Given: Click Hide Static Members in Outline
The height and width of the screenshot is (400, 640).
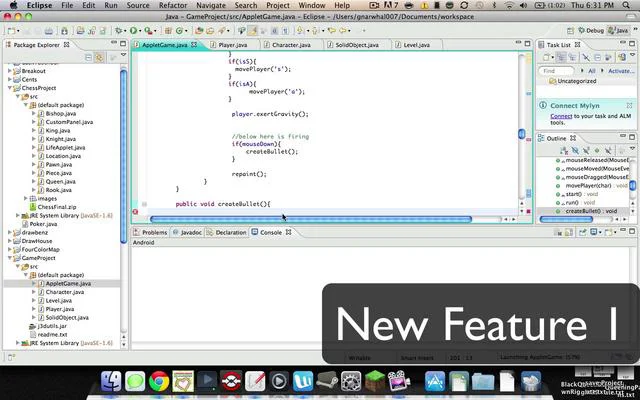Looking at the screenshot, I should 586,151.
